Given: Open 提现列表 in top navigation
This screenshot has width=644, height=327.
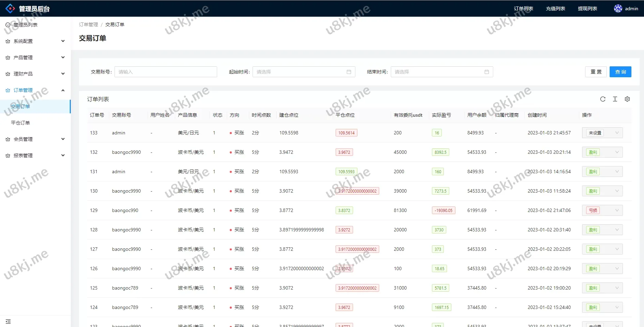Looking at the screenshot, I should point(587,9).
